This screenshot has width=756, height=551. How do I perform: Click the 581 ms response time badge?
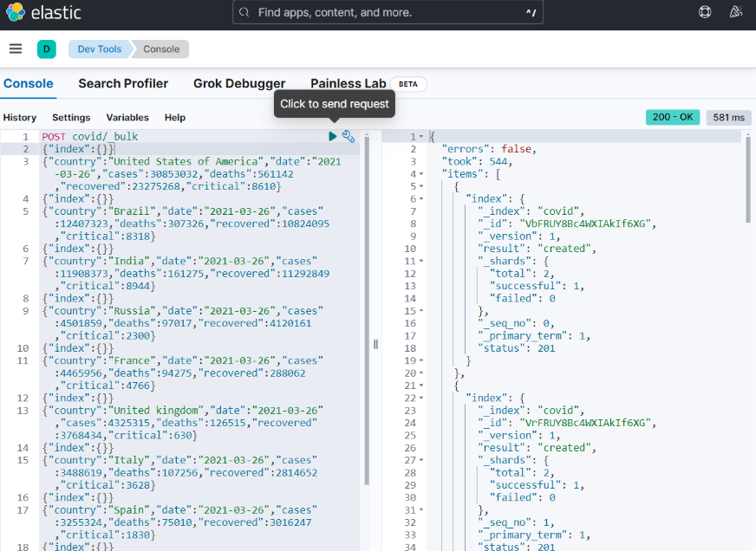tap(728, 118)
